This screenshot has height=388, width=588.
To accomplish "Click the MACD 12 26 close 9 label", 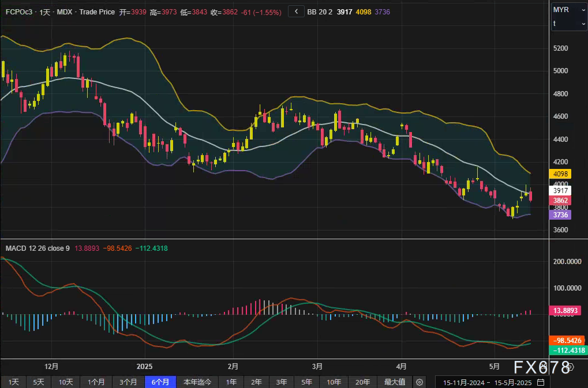I will pyautogui.click(x=38, y=248).
